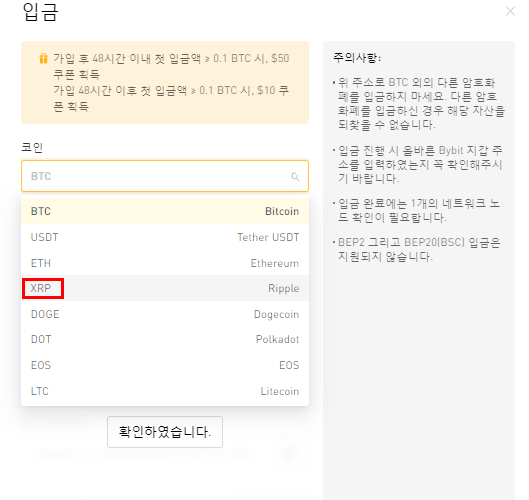This screenshot has height=500, width=529.
Task: Pick LTC Litecoin from dropdown
Action: [x=165, y=391]
